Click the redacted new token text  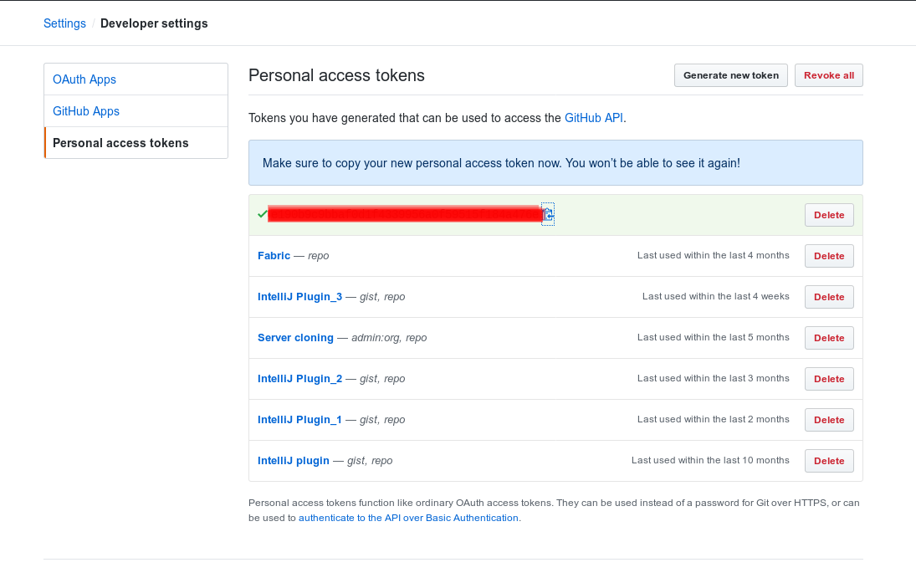pyautogui.click(x=405, y=214)
